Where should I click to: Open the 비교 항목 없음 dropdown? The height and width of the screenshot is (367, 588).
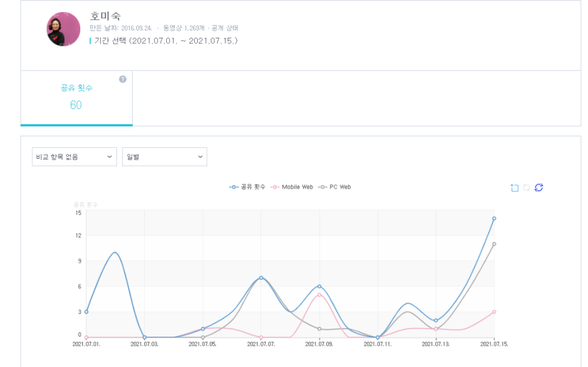point(74,156)
